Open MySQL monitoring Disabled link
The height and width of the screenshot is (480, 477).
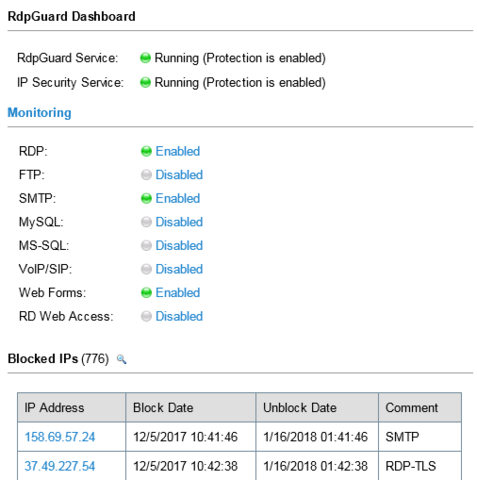pos(179,222)
